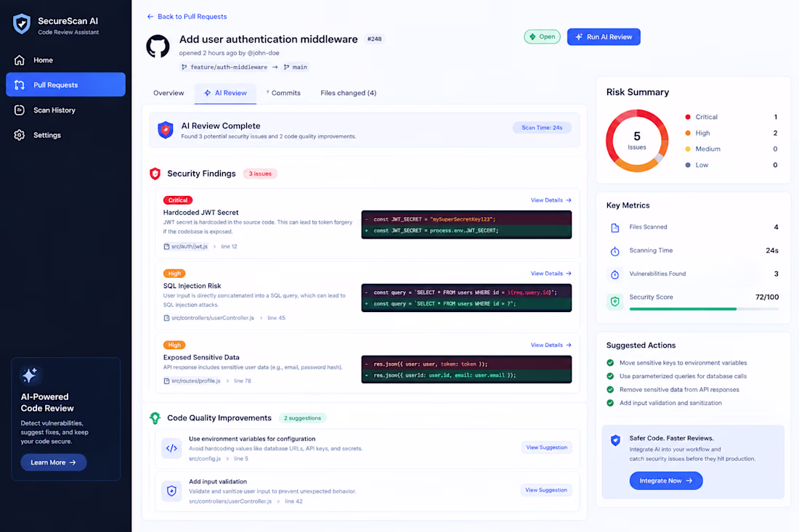
Task: Click the Security Score progress bar
Action: click(704, 309)
